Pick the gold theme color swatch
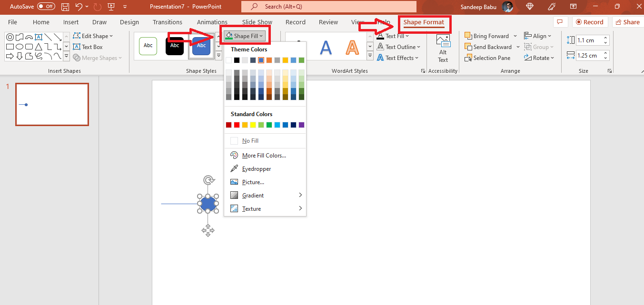The width and height of the screenshot is (644, 305). [285, 60]
